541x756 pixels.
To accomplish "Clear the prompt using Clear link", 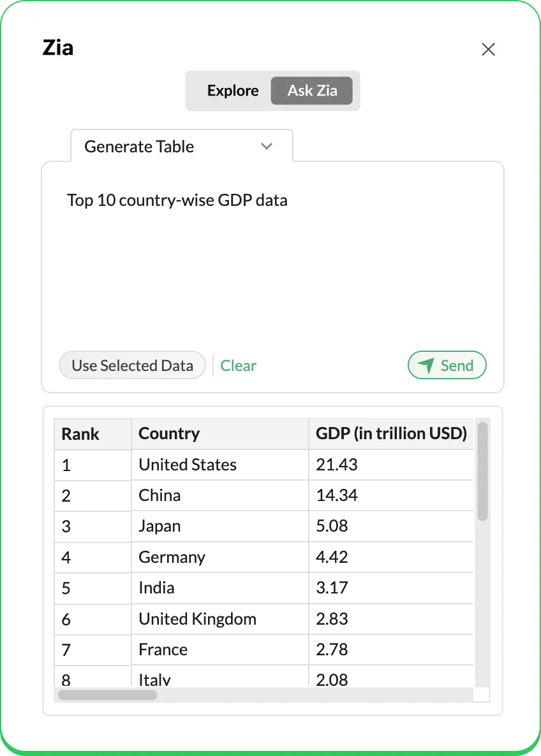I will click(x=238, y=365).
